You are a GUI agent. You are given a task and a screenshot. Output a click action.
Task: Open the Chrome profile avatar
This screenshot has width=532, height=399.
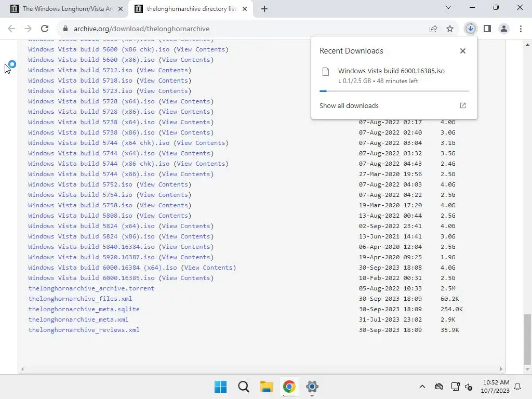pos(504,29)
